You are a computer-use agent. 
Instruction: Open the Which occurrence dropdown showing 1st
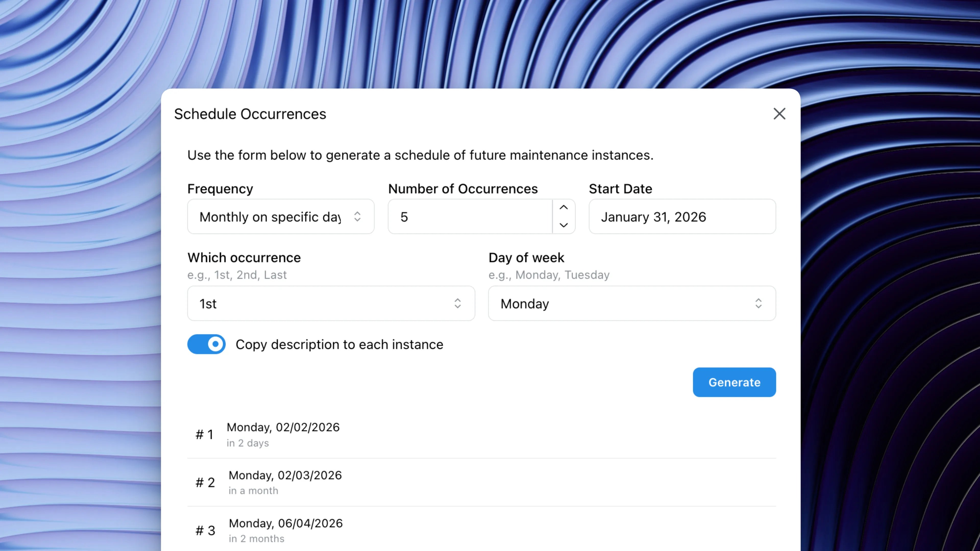tap(330, 303)
